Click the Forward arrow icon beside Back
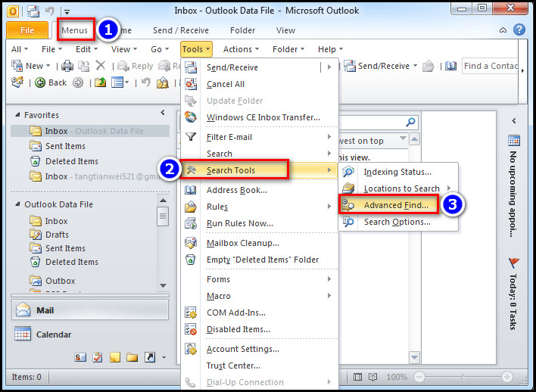This screenshot has height=392, width=536. (x=78, y=82)
